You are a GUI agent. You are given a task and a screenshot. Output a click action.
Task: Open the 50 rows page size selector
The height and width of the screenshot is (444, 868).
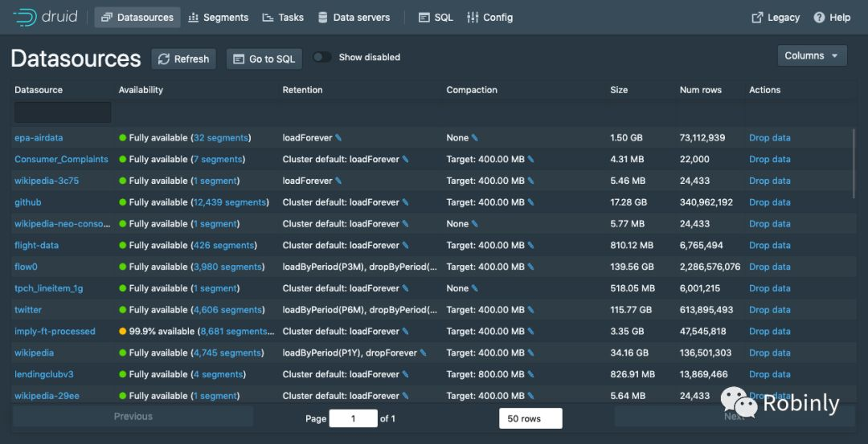click(530, 418)
